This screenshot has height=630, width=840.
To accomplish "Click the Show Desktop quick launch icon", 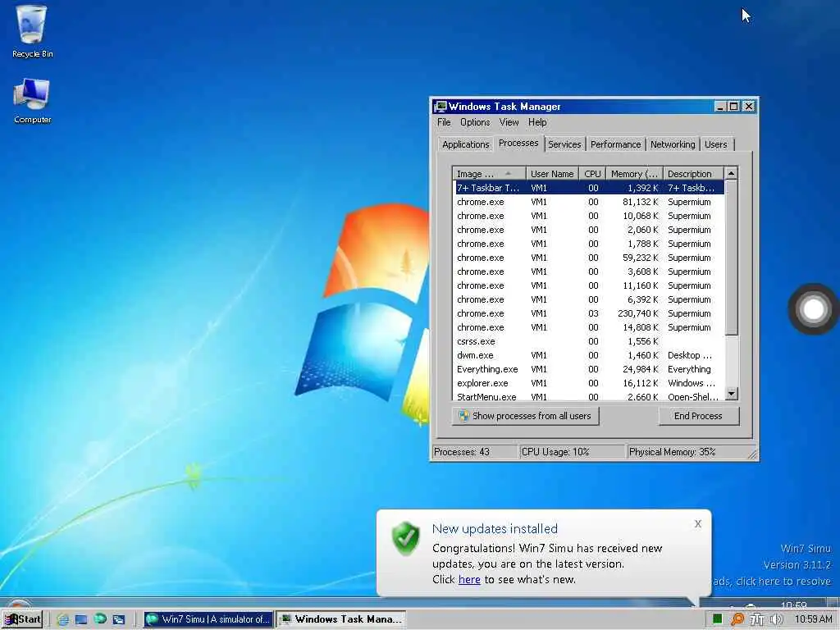I will coord(81,619).
